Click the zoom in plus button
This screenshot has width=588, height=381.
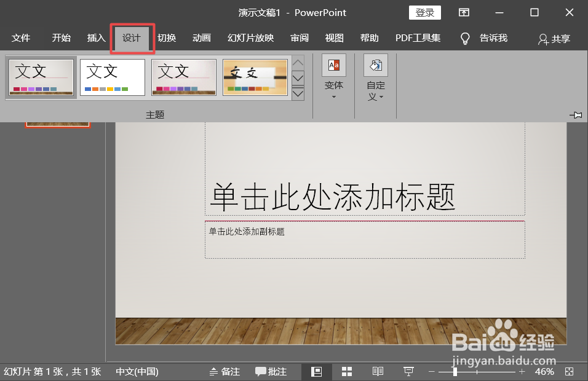point(522,372)
